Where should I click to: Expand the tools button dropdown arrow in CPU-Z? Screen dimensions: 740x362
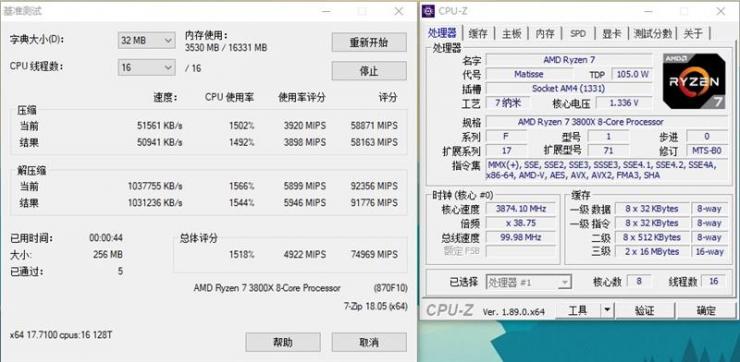pyautogui.click(x=607, y=311)
